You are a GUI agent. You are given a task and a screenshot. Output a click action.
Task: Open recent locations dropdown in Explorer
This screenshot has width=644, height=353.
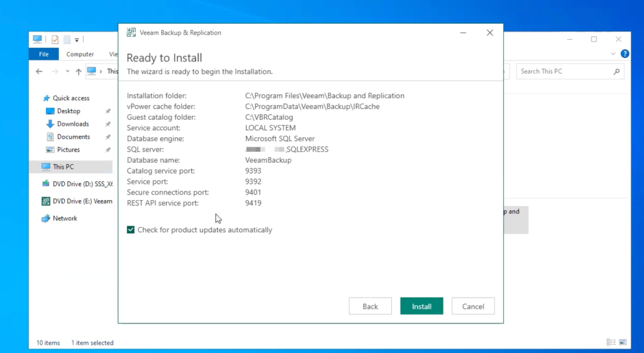67,71
